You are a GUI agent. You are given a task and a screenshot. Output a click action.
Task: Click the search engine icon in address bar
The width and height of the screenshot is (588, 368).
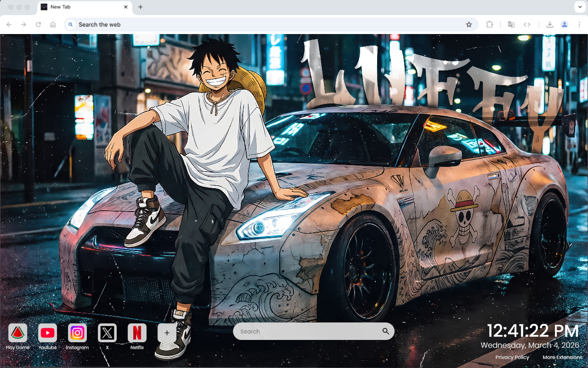71,24
